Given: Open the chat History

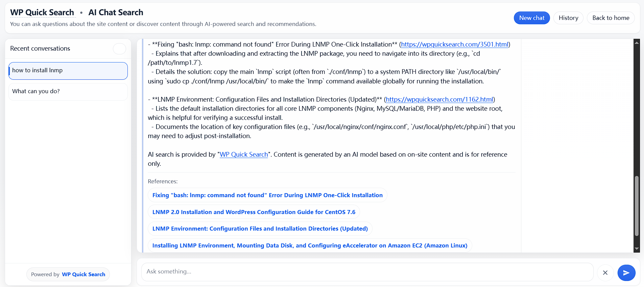Looking at the screenshot, I should 568,18.
